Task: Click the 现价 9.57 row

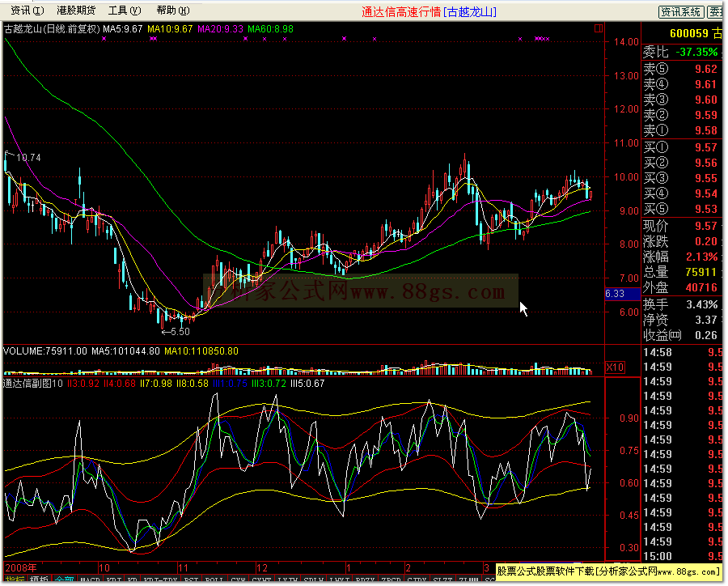Action: tap(680, 226)
